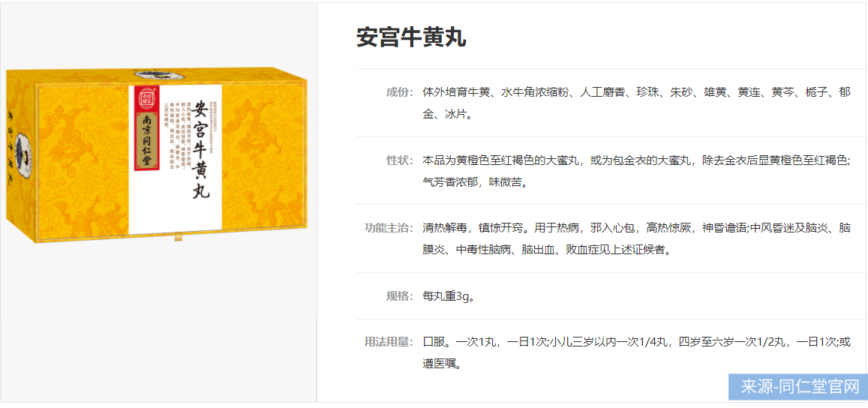
Task: Select the 功能主治 label
Action: coord(389,228)
